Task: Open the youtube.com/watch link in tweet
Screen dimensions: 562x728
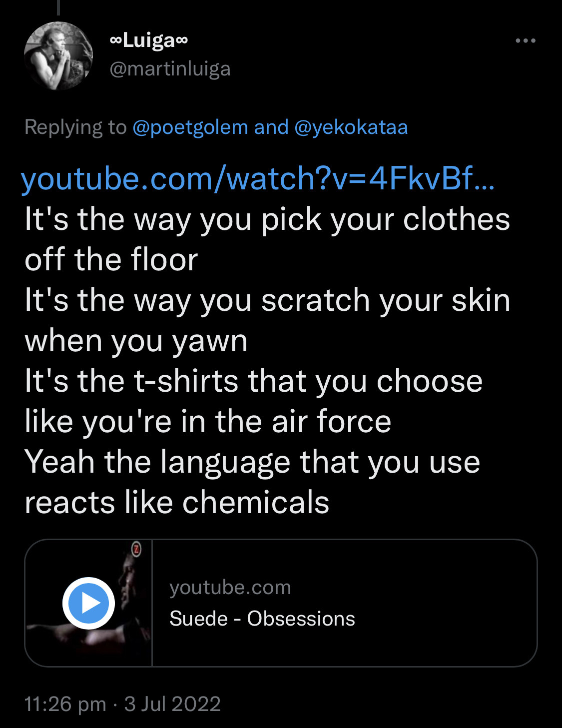Action: [x=258, y=179]
